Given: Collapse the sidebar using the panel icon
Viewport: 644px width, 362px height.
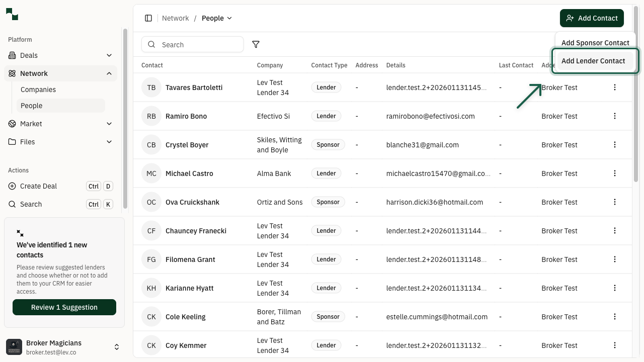Looking at the screenshot, I should tap(148, 18).
